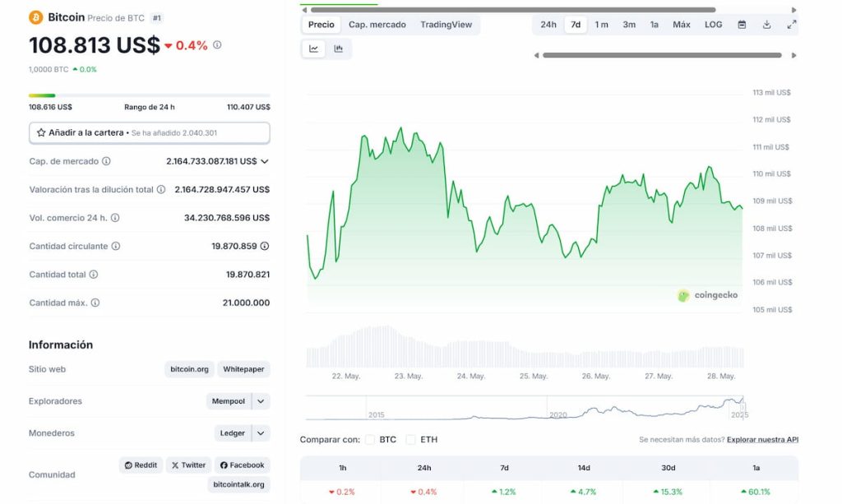Image resolution: width=842 pixels, height=504 pixels.
Task: Open bitcointalk.org community link
Action: click(x=238, y=484)
